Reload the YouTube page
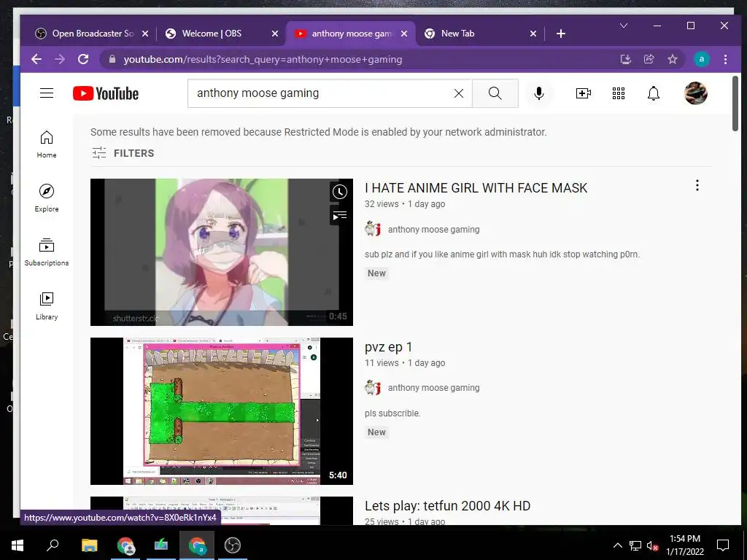Image resolution: width=747 pixels, height=560 pixels. click(x=83, y=59)
